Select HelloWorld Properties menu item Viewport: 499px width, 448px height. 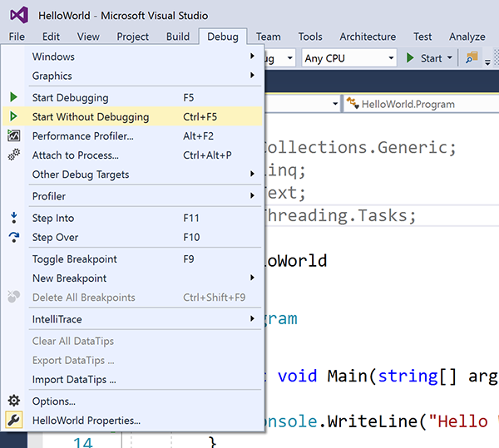coord(132,421)
